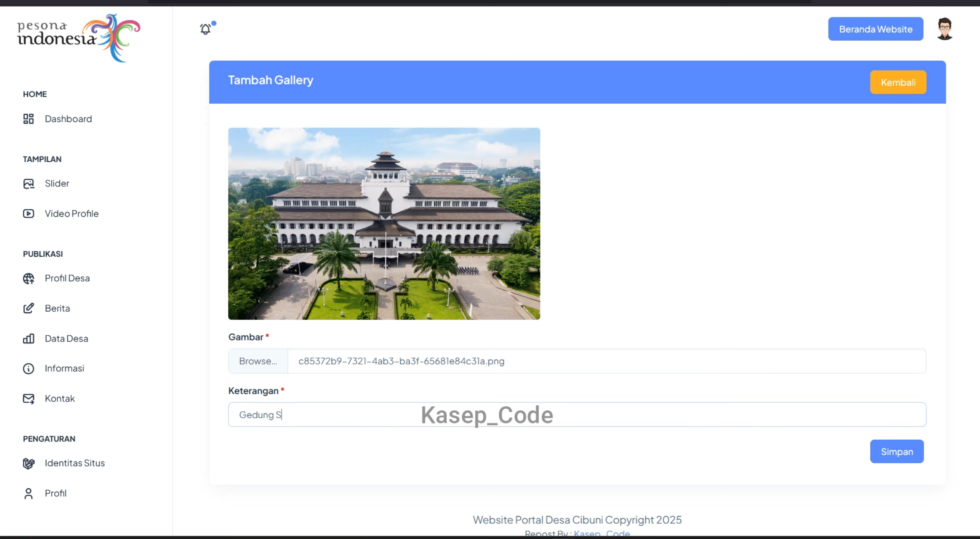Image resolution: width=980 pixels, height=539 pixels.
Task: Click the Identitas Situs icon
Action: click(28, 463)
